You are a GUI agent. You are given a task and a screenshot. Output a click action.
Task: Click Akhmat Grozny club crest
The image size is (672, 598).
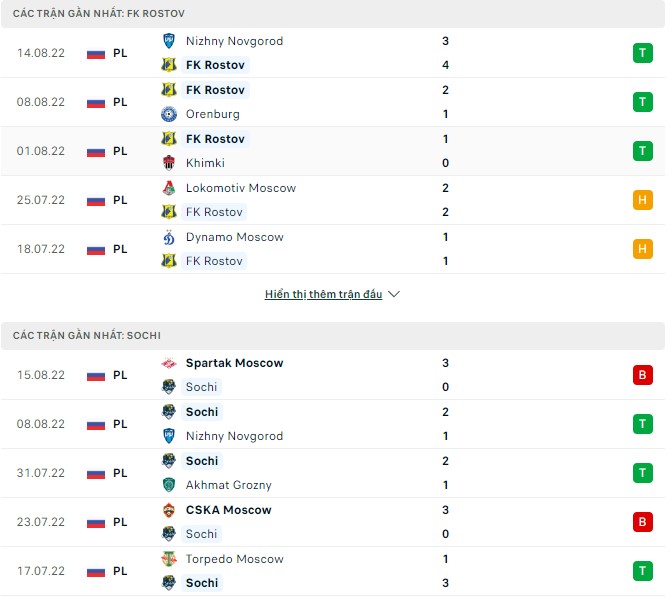point(169,485)
